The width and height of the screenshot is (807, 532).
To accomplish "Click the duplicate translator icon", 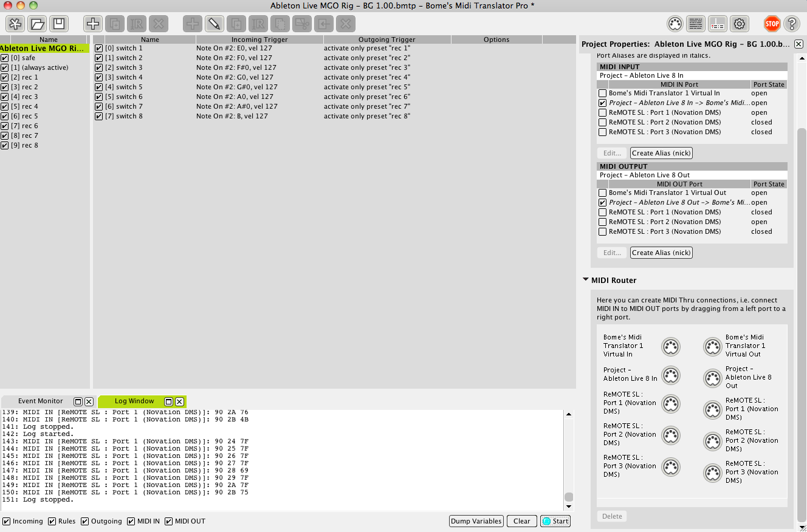I will click(x=236, y=24).
